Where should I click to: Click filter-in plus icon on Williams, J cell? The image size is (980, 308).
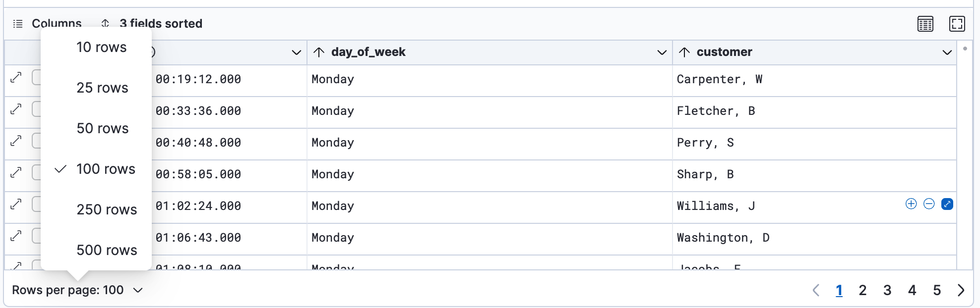click(911, 204)
